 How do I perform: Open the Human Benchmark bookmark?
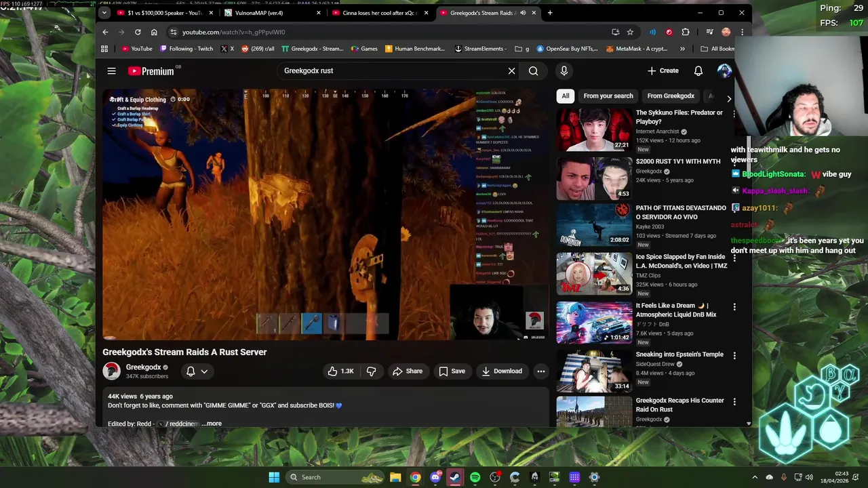415,49
